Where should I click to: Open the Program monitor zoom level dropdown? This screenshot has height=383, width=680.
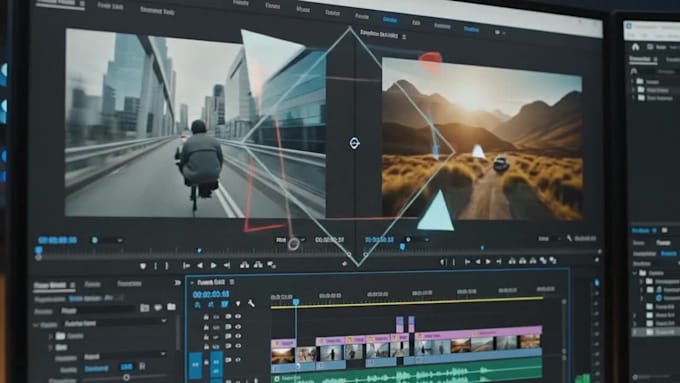[417, 239]
